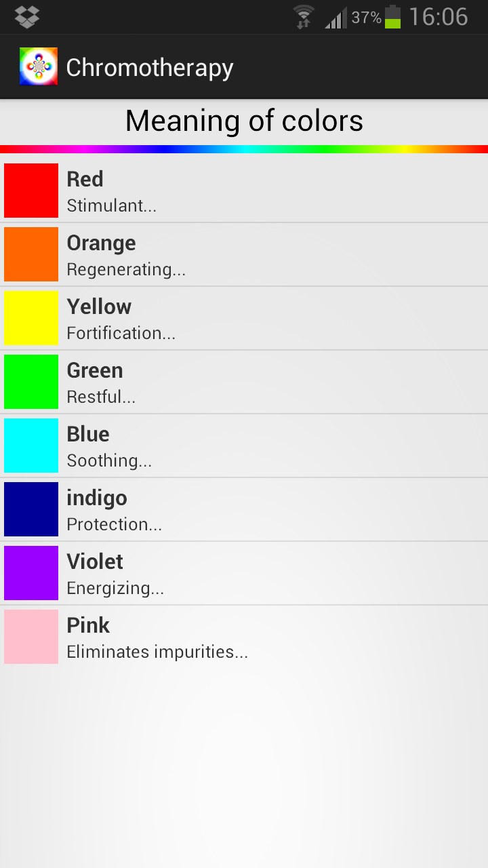Tap the battery status icon
Image resolution: width=488 pixels, height=868 pixels.
(392, 16)
